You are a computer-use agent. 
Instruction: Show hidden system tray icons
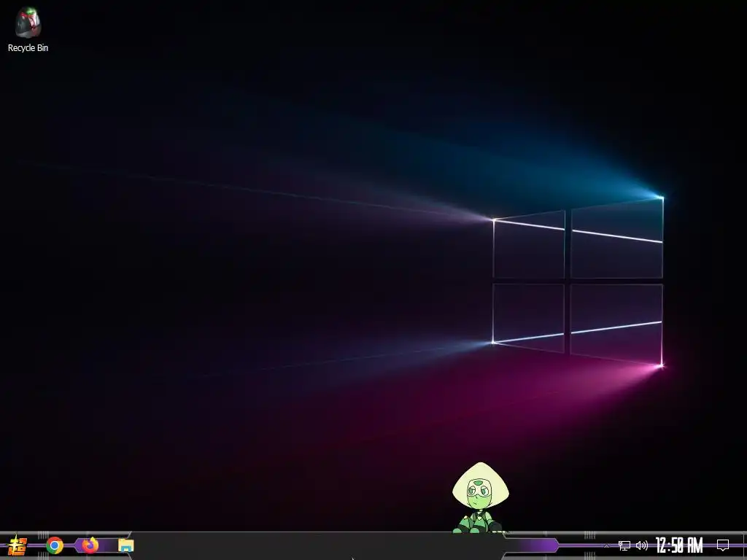[x=606, y=545]
